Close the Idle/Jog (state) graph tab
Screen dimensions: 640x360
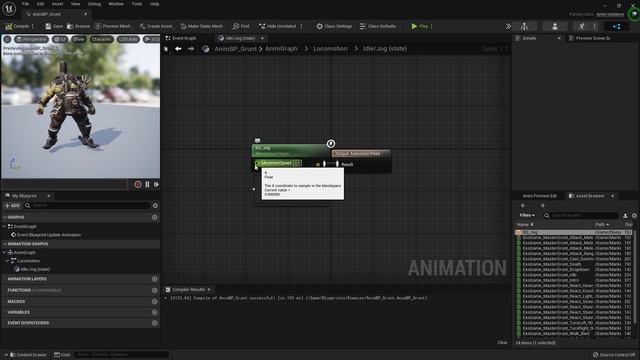(x=262, y=38)
